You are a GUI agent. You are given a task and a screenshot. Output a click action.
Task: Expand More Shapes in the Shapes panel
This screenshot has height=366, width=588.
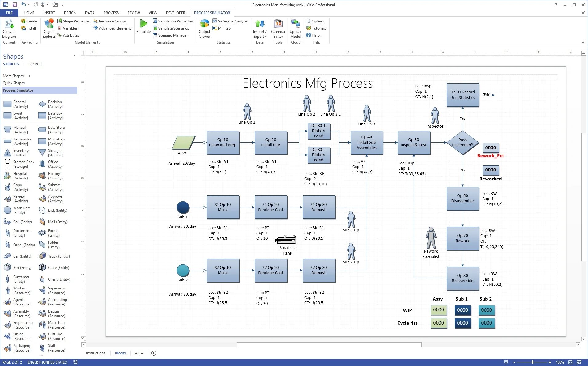click(x=13, y=76)
